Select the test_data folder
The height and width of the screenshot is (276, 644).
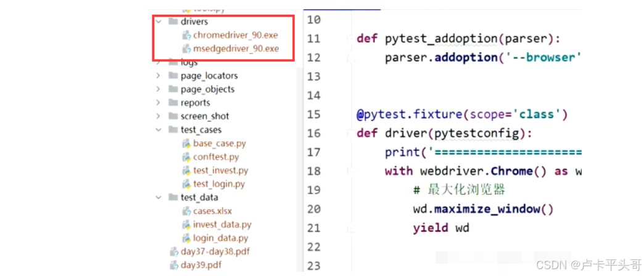tap(199, 198)
